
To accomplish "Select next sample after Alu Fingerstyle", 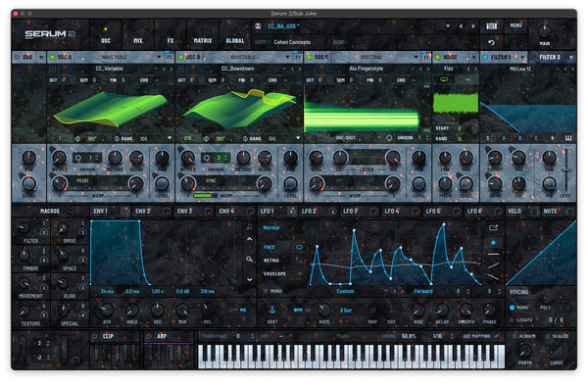I will (427, 69).
